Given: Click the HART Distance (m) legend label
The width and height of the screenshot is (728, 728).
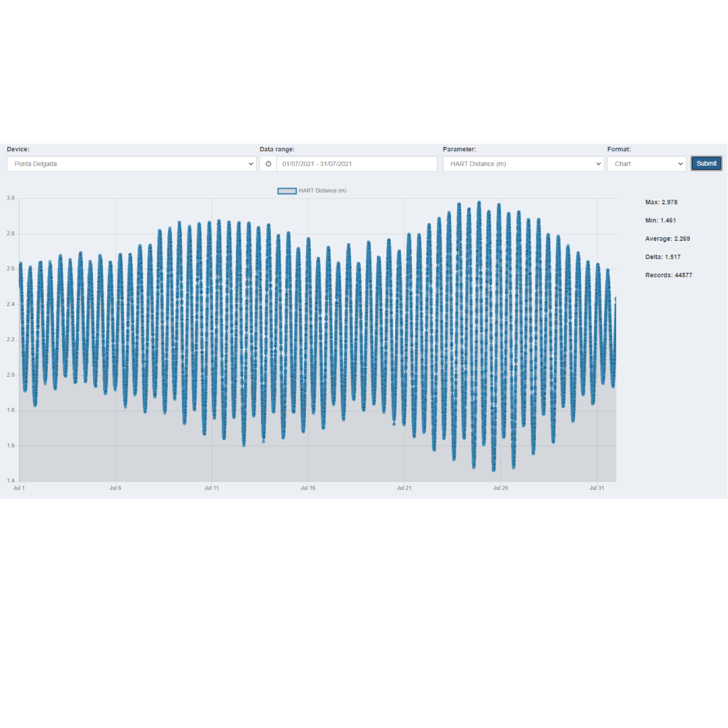Looking at the screenshot, I should point(322,191).
